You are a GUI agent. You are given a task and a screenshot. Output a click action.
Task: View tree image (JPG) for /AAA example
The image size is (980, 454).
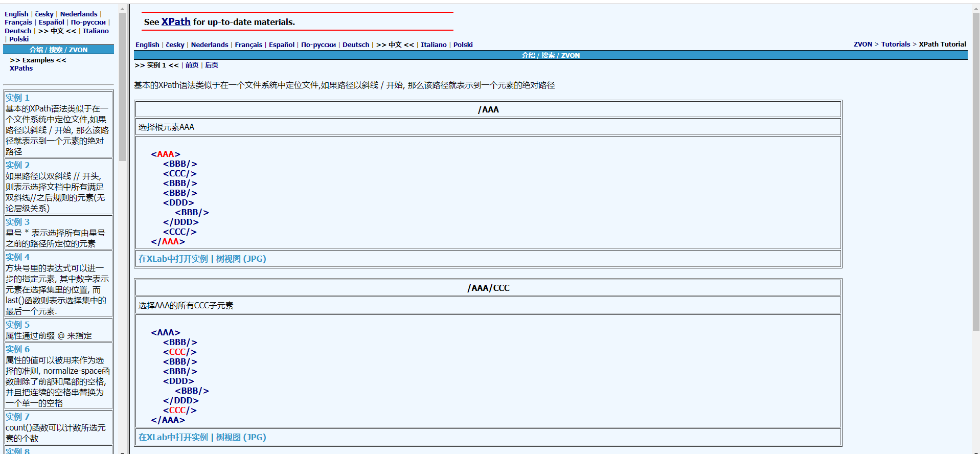(241, 259)
